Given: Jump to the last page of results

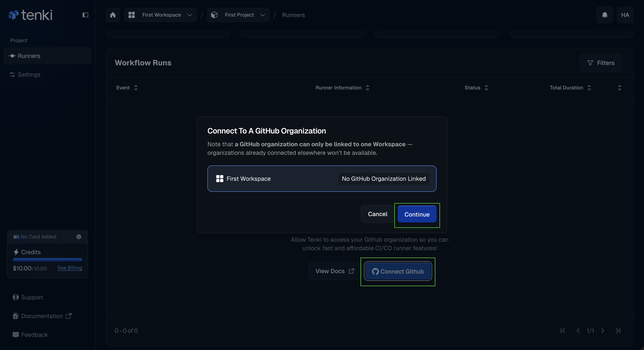Looking at the screenshot, I should 618,330.
